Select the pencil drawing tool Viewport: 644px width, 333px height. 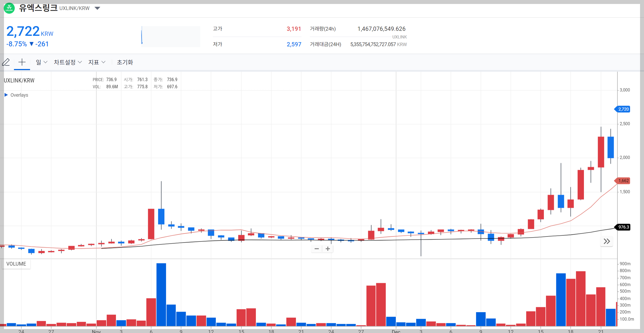pos(6,62)
